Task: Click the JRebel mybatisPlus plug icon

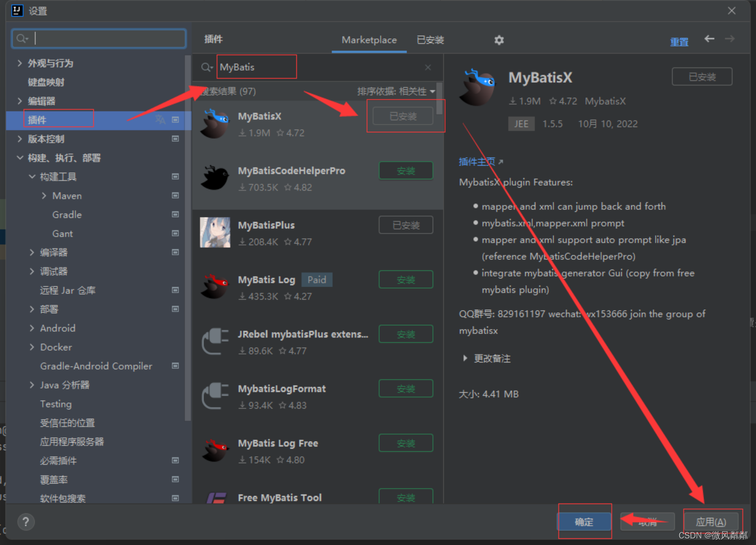Action: point(215,342)
